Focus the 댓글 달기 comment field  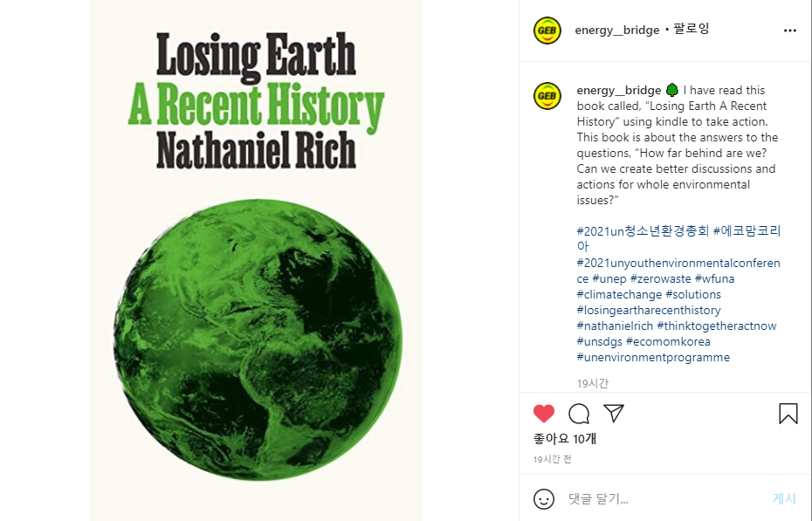[x=665, y=499]
